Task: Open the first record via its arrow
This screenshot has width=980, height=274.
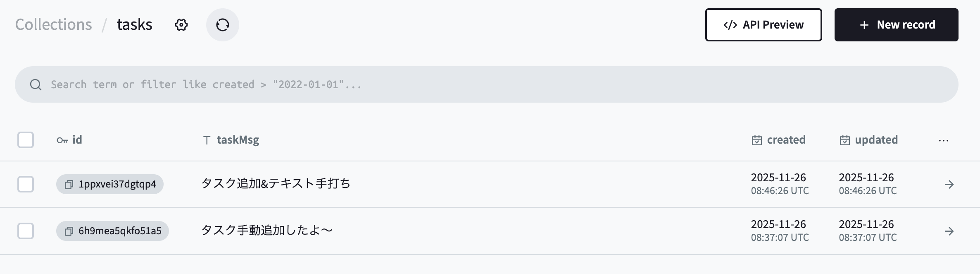Action: [x=949, y=184]
